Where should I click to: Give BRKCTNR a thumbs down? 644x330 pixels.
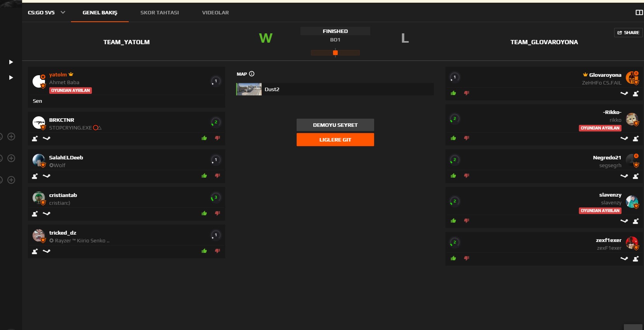[218, 138]
